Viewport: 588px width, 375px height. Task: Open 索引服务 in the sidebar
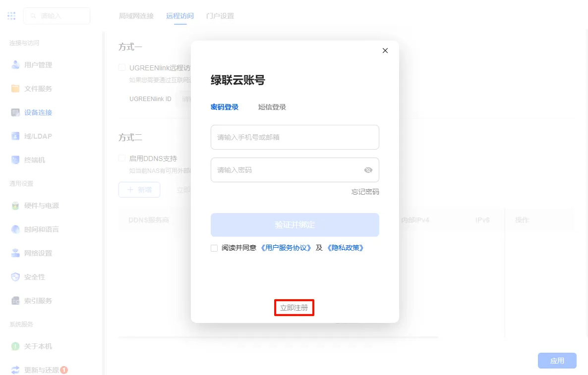point(38,301)
